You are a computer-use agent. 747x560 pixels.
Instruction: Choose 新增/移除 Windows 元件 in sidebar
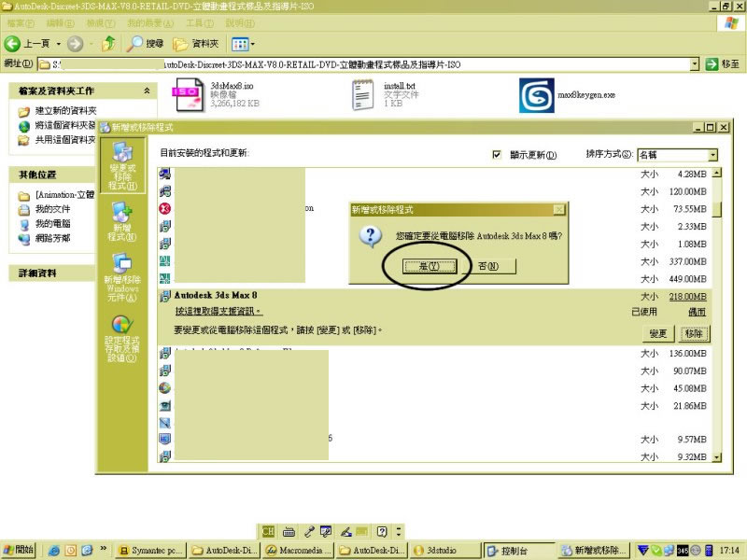coord(122,277)
